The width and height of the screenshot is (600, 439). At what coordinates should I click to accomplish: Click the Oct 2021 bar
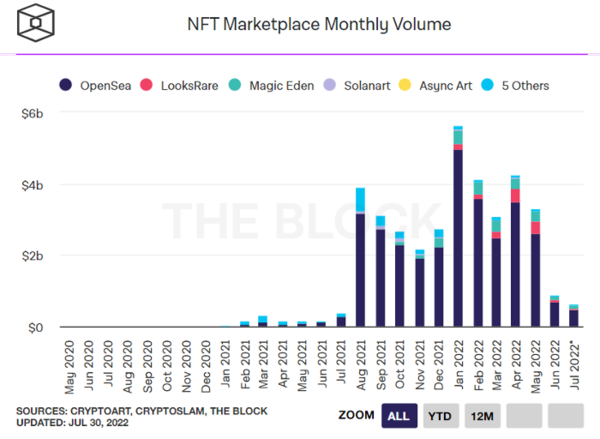pyautogui.click(x=399, y=279)
